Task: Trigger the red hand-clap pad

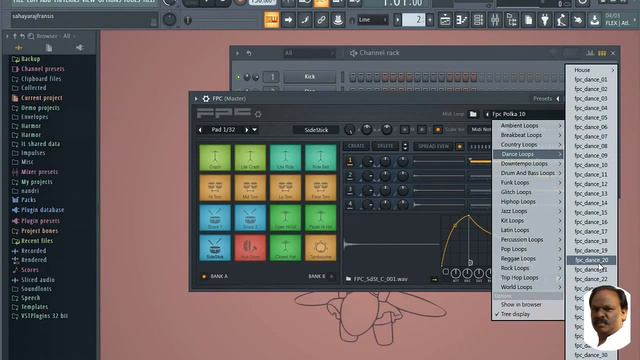Action: 250,248
